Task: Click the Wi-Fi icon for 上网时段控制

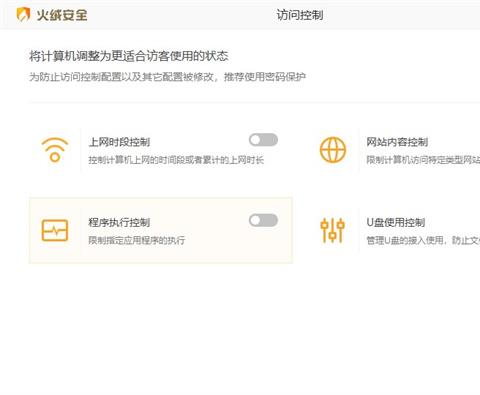Action: [55, 150]
